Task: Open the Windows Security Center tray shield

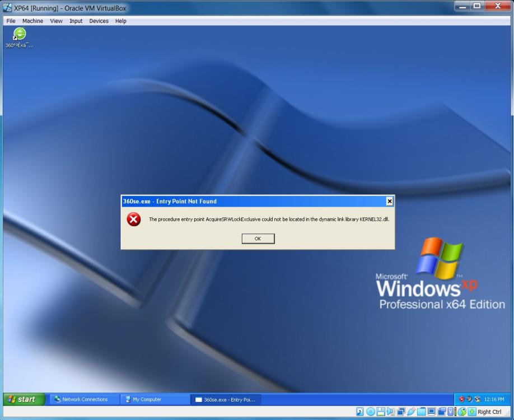Action: coord(461,399)
